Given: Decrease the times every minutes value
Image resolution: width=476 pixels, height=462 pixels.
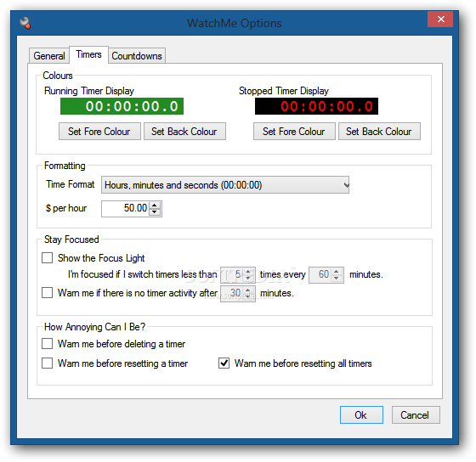Looking at the screenshot, I should click(x=337, y=279).
